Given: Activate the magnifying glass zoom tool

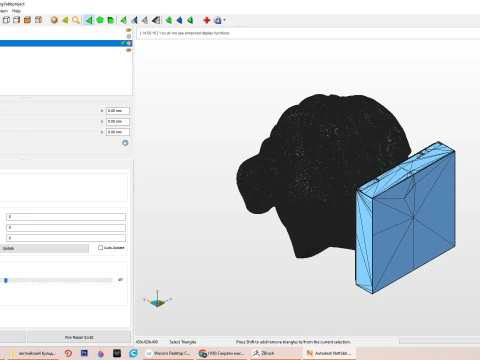Looking at the screenshot, I should 76,20.
